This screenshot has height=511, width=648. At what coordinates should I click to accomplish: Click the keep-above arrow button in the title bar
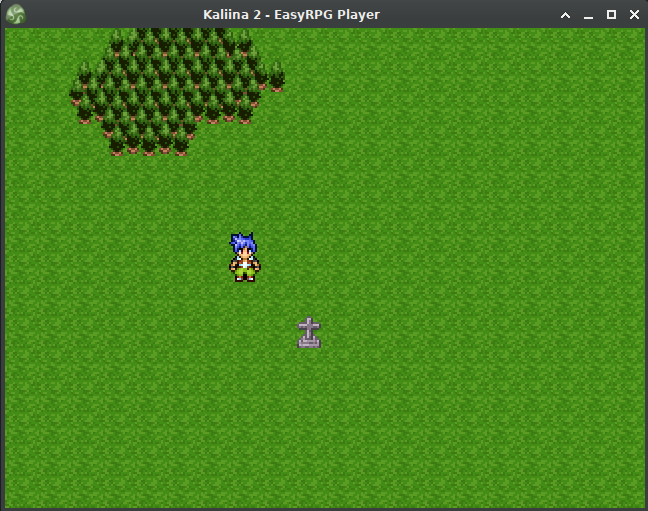pos(565,15)
